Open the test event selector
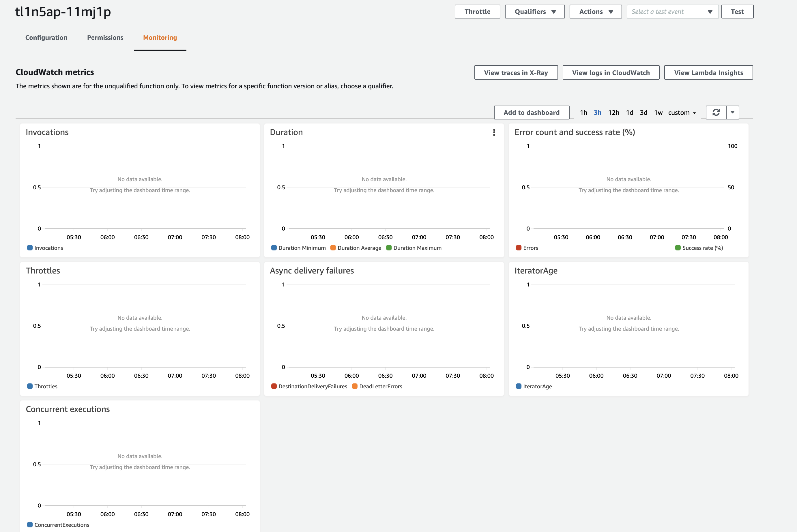Image resolution: width=797 pixels, height=532 pixels. pyautogui.click(x=672, y=11)
